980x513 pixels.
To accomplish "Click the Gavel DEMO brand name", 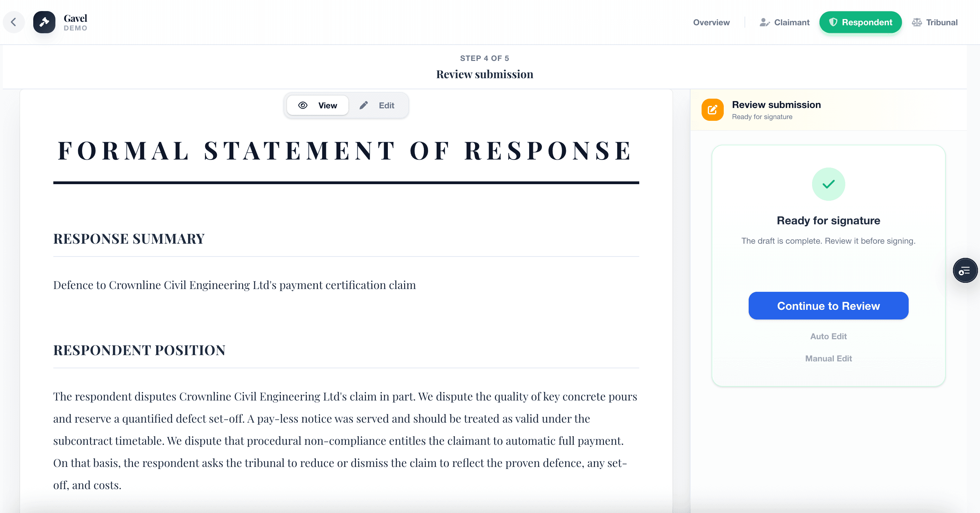I will click(x=75, y=22).
